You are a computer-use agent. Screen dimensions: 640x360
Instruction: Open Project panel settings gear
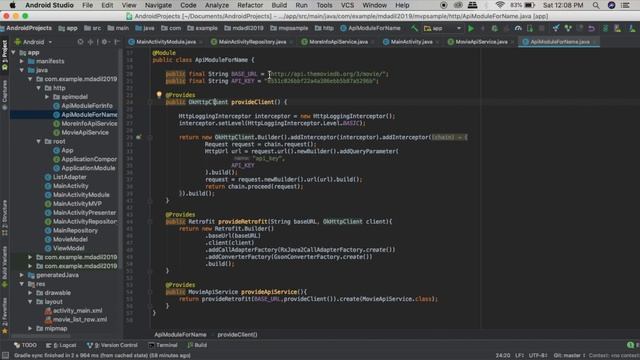coord(104,42)
